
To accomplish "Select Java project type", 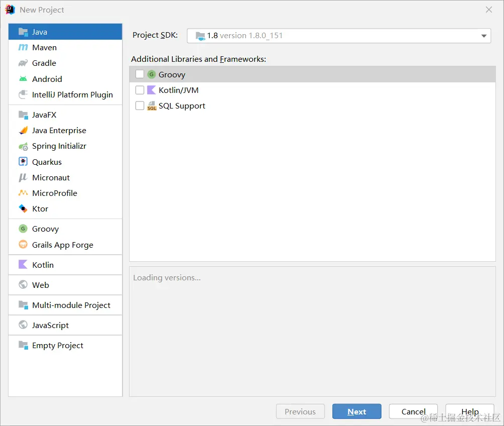I will click(65, 32).
